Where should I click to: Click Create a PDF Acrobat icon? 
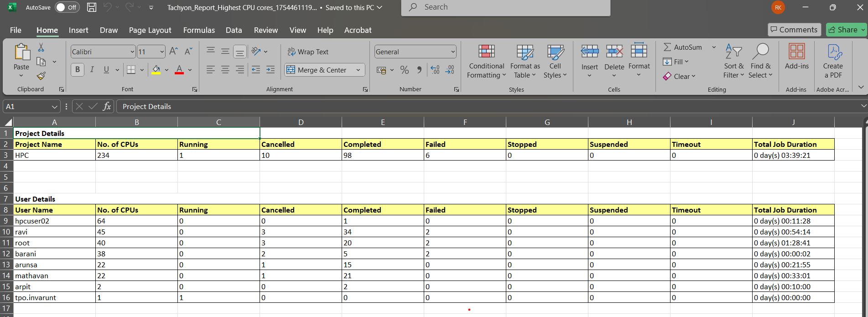pyautogui.click(x=834, y=52)
